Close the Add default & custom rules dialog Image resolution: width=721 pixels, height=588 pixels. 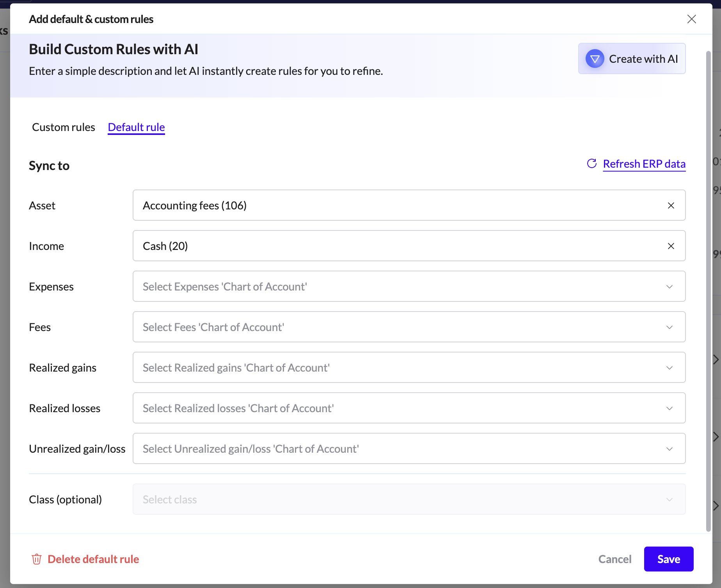pyautogui.click(x=691, y=19)
